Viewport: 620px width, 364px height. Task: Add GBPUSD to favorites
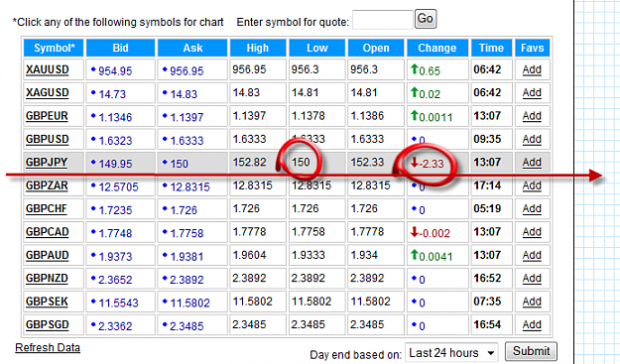(x=532, y=140)
